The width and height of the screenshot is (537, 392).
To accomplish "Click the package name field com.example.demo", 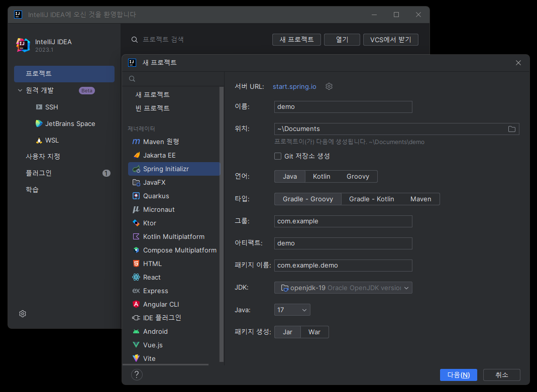I will 343,266.
